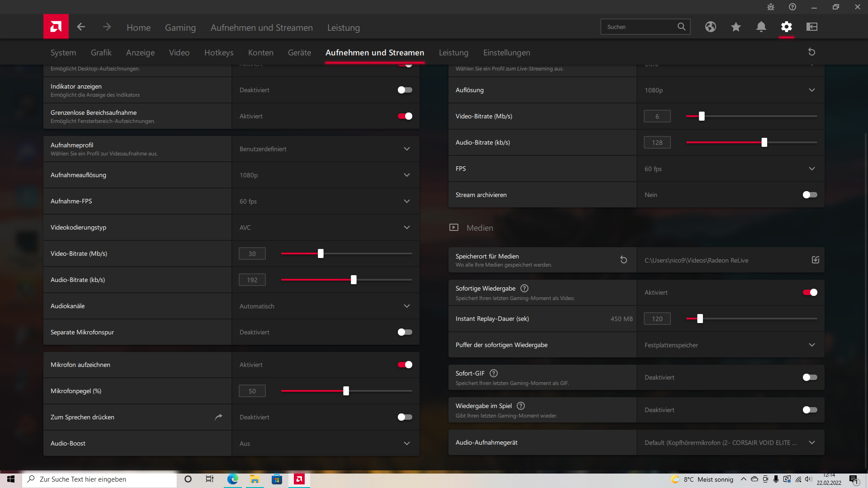Reset settings with the undo arrow icon
868x488 pixels.
point(811,52)
